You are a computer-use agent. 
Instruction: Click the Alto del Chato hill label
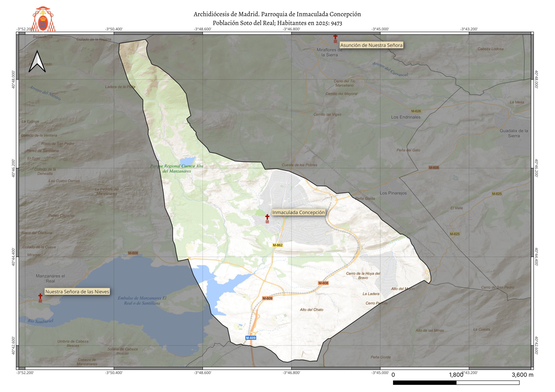[x=311, y=310]
